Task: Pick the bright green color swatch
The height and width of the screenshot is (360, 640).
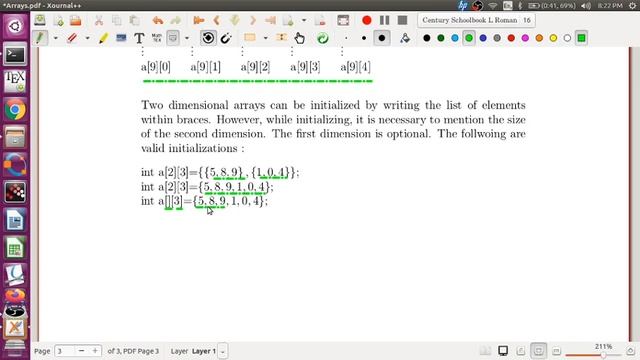Action: coord(469,38)
